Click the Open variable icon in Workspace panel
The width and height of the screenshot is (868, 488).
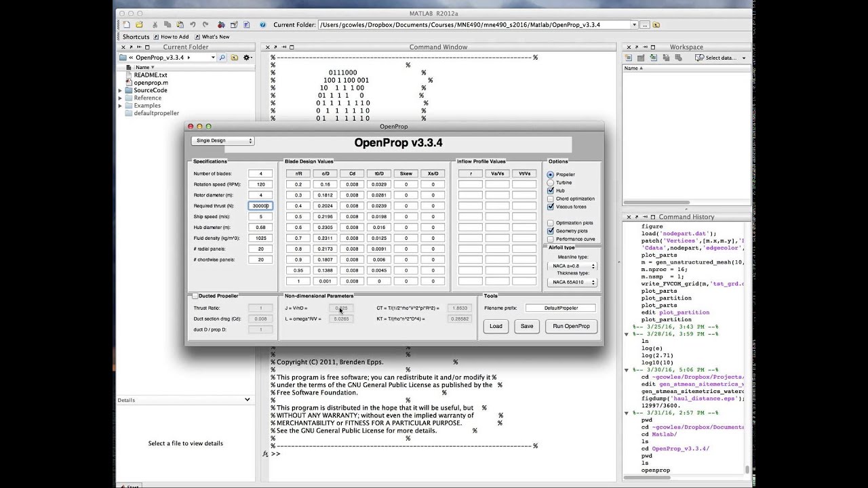click(641, 58)
